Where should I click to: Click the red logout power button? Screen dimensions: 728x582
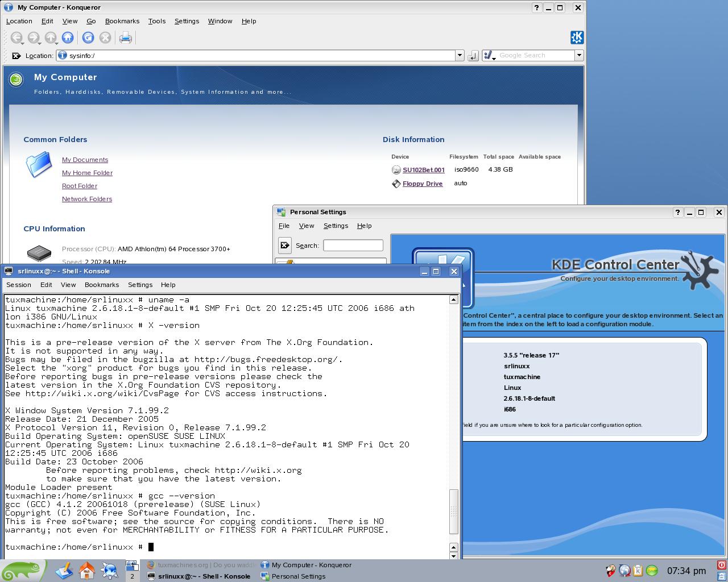click(x=722, y=565)
